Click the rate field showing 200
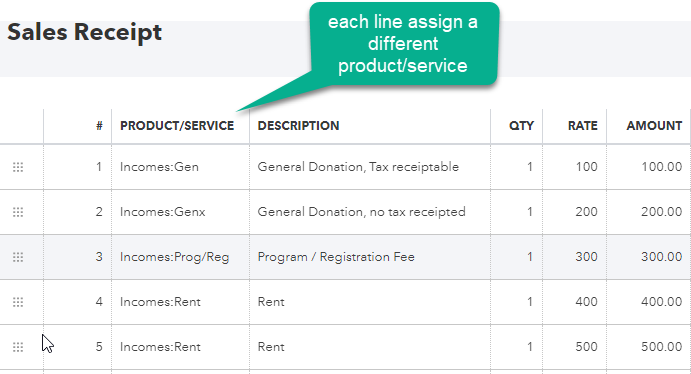 coord(575,212)
